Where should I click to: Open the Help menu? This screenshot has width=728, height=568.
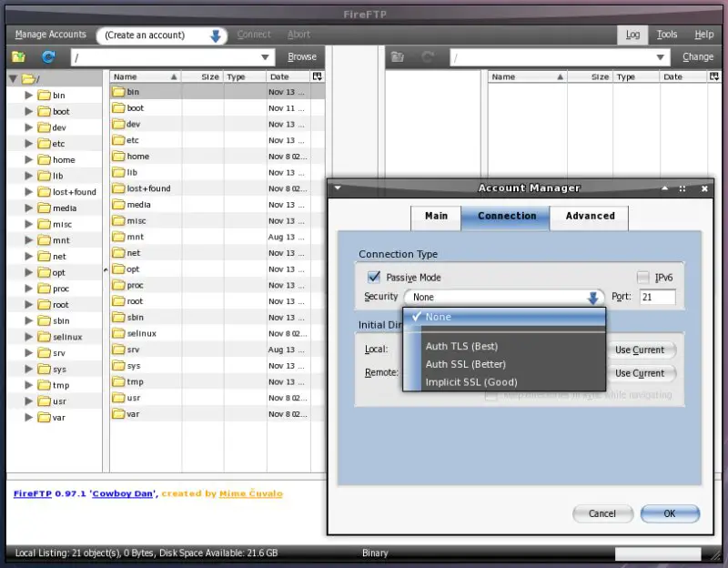click(x=703, y=35)
